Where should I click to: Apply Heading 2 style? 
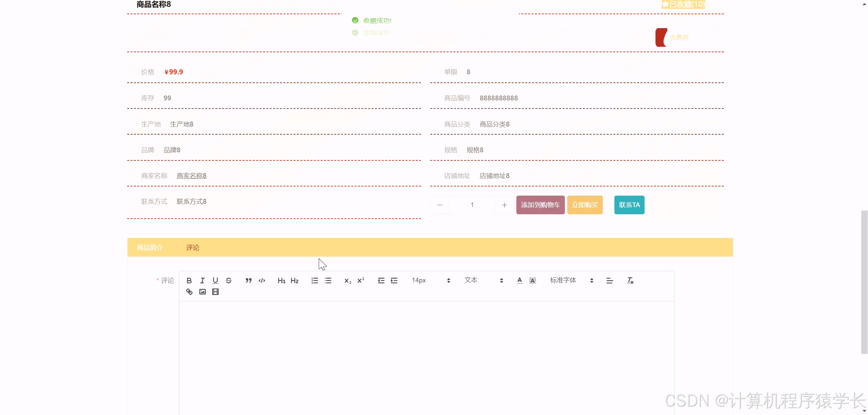[x=295, y=280]
